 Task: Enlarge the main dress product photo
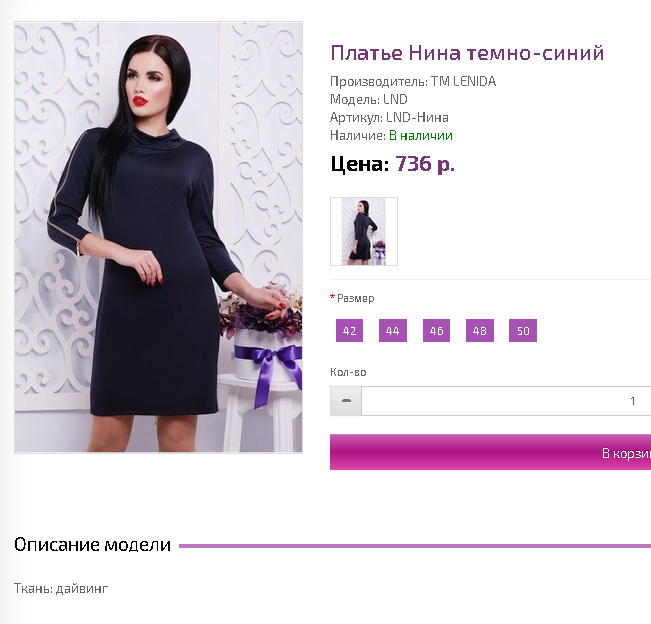tap(158, 237)
